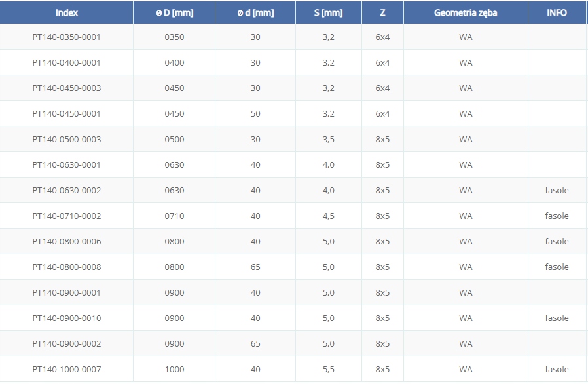Click the Index column header

point(66,13)
